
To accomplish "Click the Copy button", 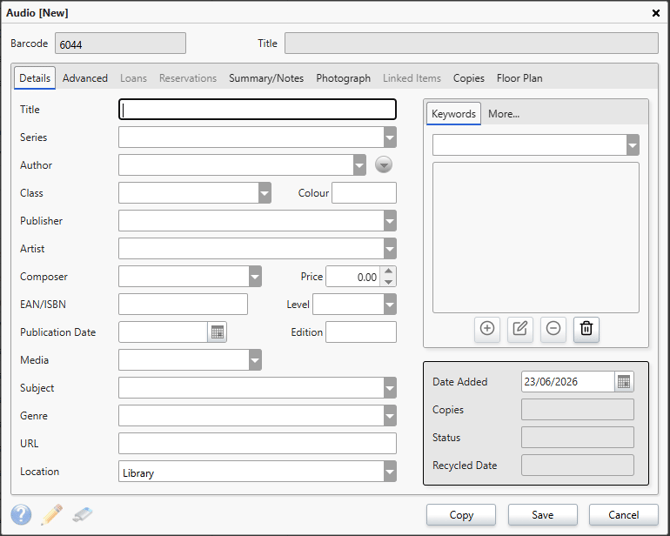I will point(461,515).
